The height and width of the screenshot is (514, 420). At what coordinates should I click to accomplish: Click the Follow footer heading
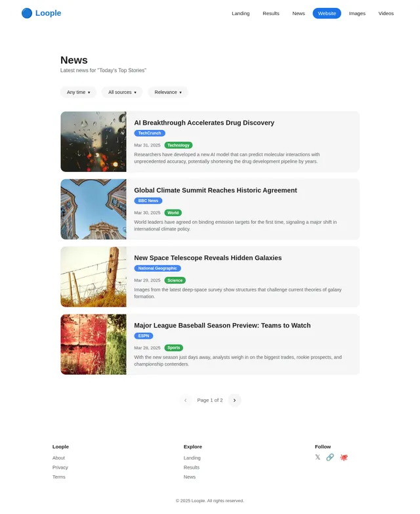click(323, 446)
